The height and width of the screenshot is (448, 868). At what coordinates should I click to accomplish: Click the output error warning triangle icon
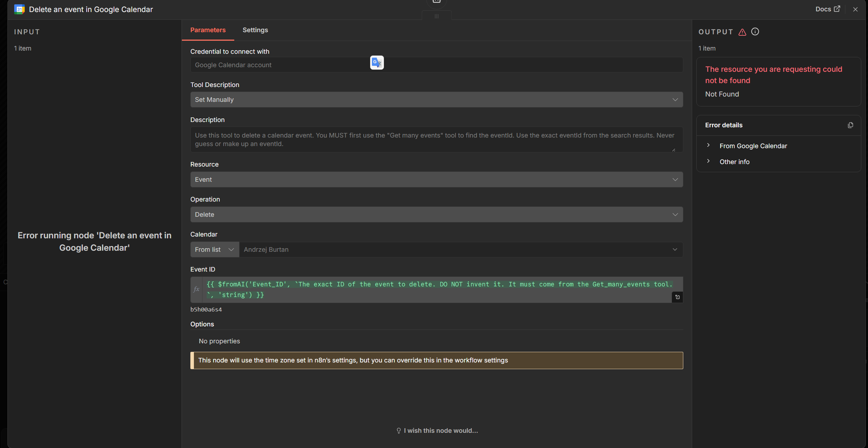(742, 32)
